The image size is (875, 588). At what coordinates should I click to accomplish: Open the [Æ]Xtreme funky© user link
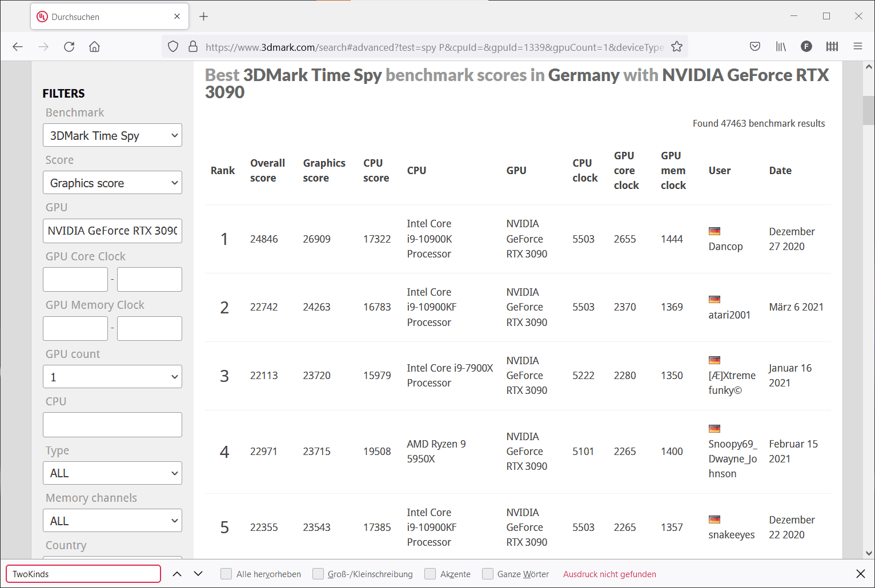pos(732,383)
